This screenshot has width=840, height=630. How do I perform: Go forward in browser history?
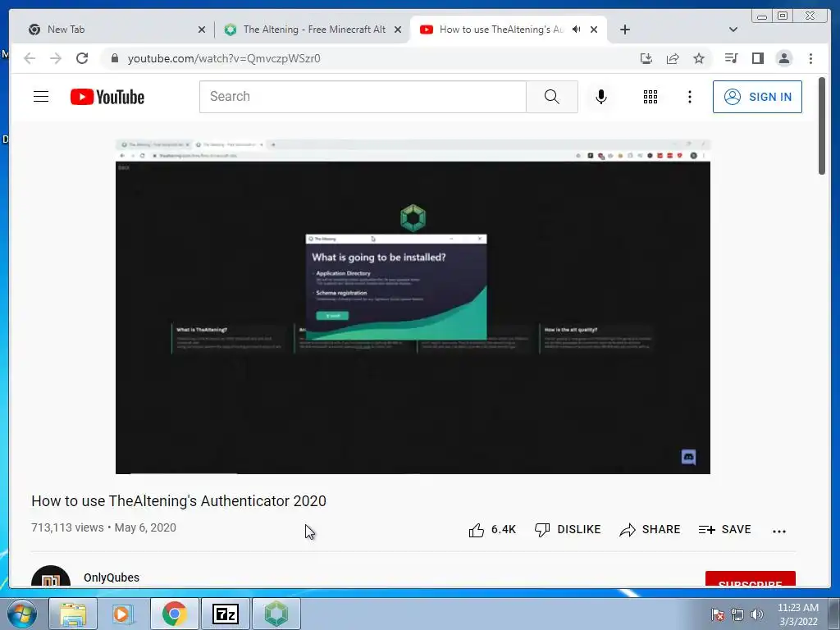(x=56, y=58)
